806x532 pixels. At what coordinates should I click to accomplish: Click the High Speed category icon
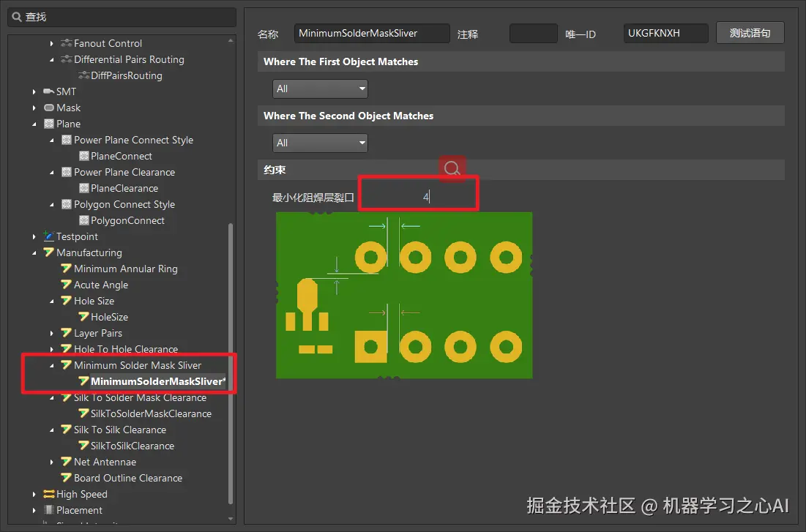49,494
